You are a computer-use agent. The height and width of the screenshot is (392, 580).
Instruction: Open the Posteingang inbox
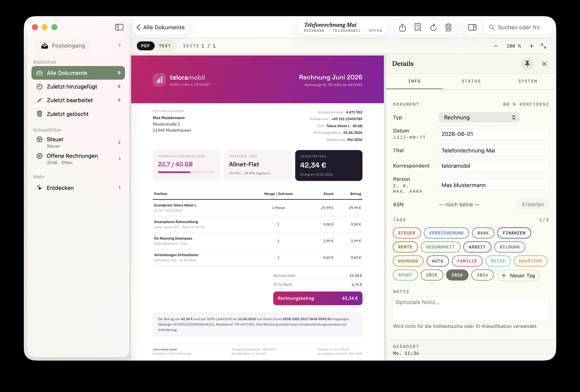63,46
